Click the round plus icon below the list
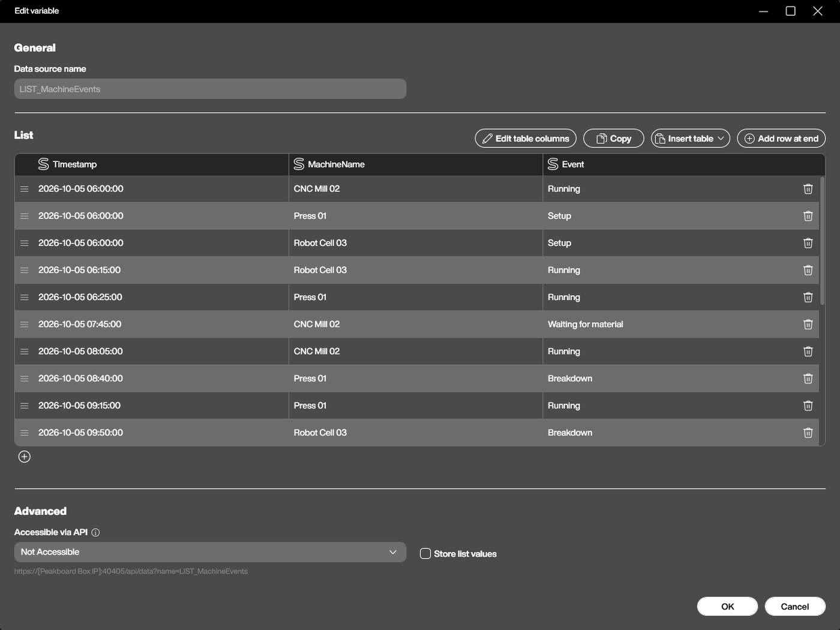Screen dimensions: 840x630 pyautogui.click(x=25, y=457)
